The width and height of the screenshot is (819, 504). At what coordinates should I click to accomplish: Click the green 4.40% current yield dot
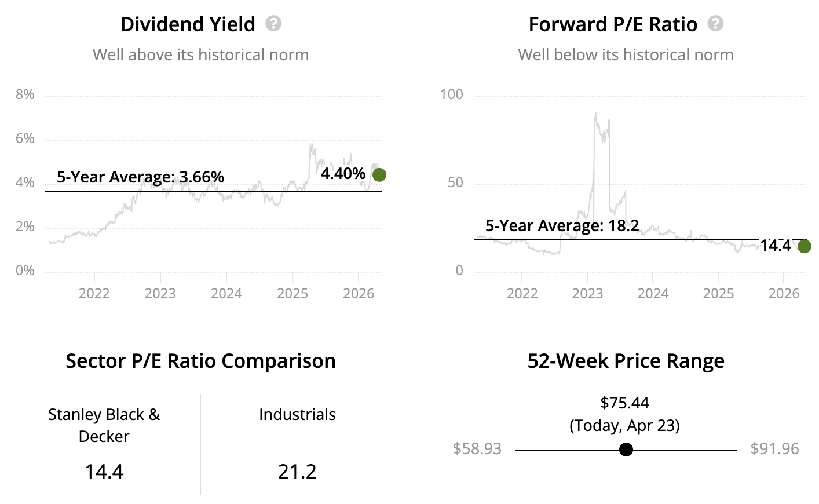379,174
